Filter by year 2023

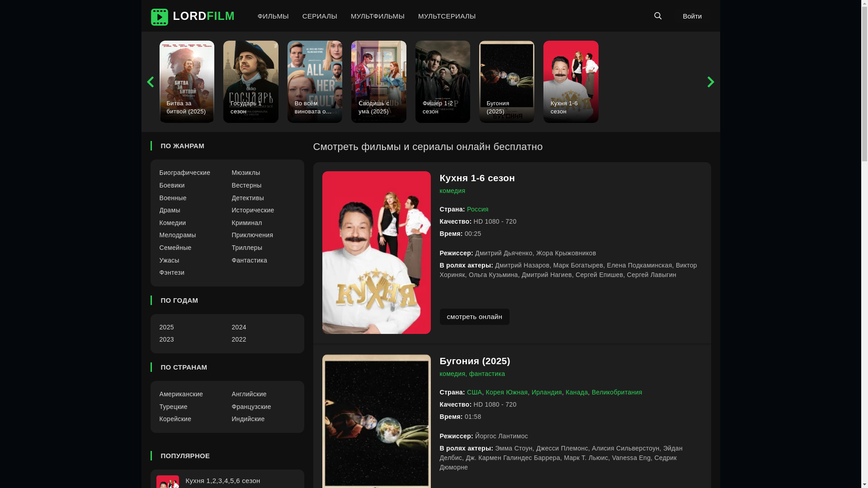pyautogui.click(x=166, y=339)
